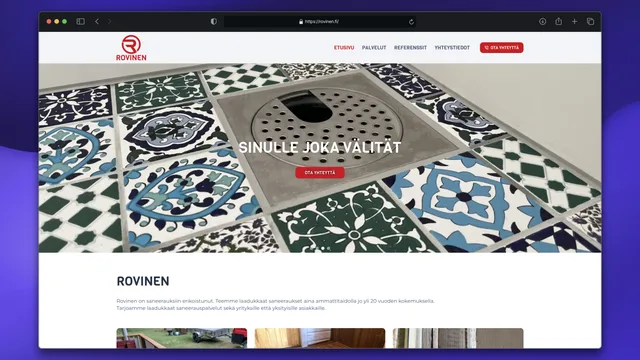Show the tab overview icon
The height and width of the screenshot is (360, 640).
(x=590, y=21)
